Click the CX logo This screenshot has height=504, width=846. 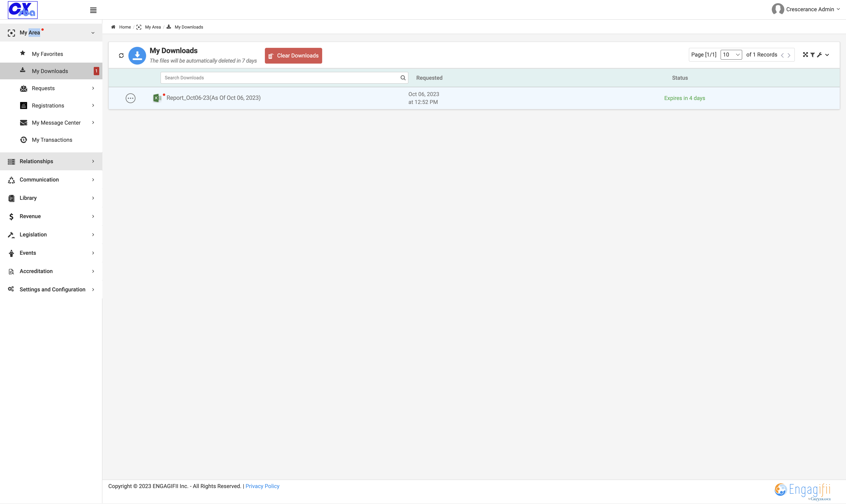click(23, 10)
